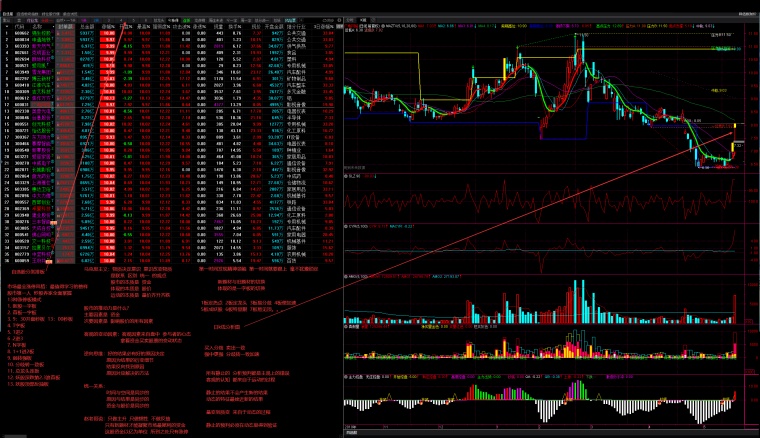Click the 百货 industry cell

(291, 261)
